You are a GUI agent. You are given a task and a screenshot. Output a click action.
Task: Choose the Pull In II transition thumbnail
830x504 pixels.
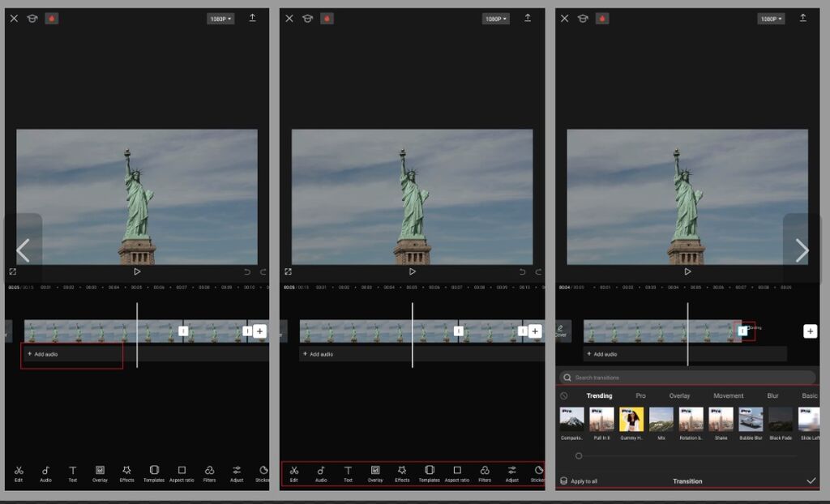pos(602,419)
